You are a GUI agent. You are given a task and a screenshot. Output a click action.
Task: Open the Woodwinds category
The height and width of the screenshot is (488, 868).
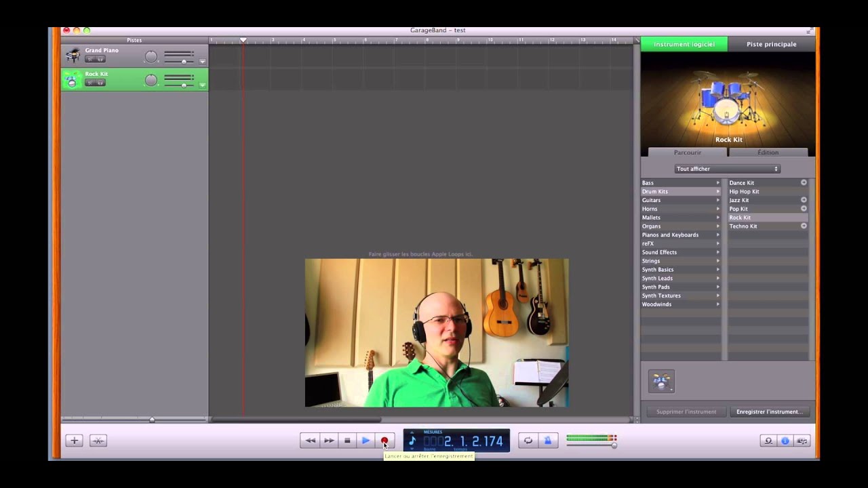681,304
